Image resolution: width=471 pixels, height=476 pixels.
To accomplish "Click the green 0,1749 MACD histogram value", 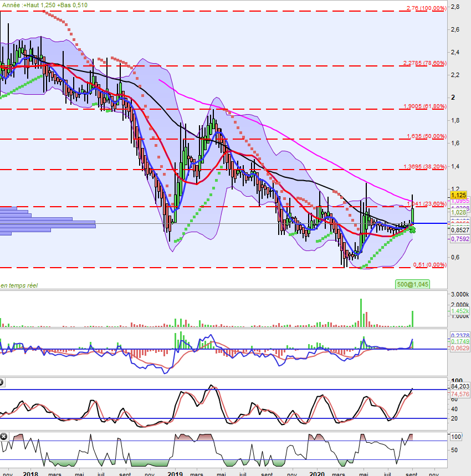I will click(x=460, y=341).
